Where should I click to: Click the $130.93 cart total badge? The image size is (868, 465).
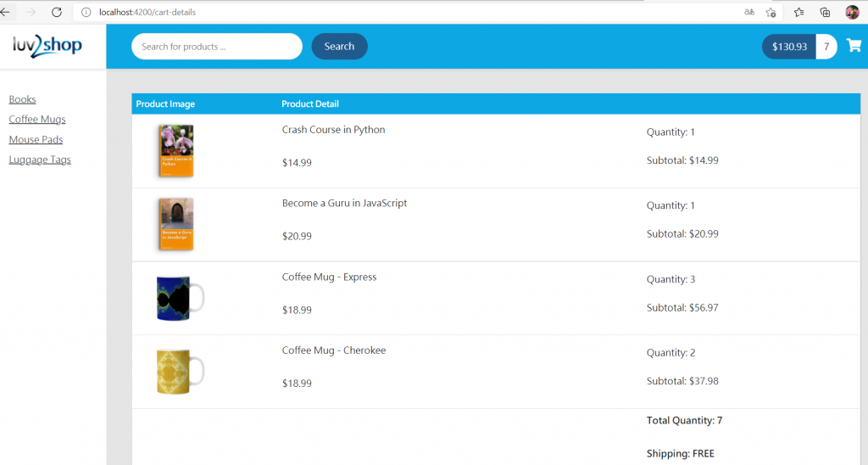789,47
